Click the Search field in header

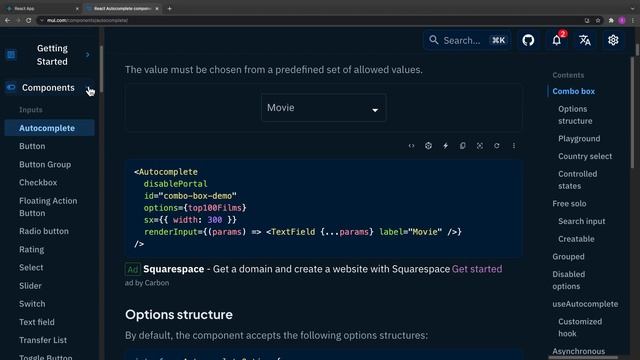(x=467, y=40)
